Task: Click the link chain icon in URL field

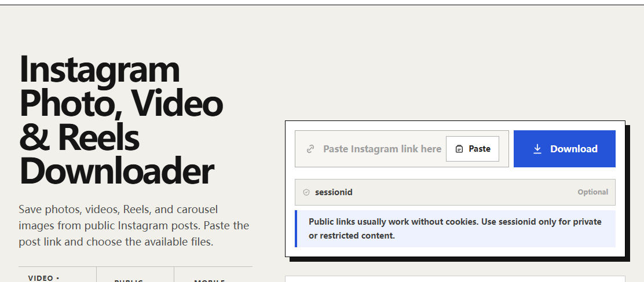Action: click(x=310, y=149)
